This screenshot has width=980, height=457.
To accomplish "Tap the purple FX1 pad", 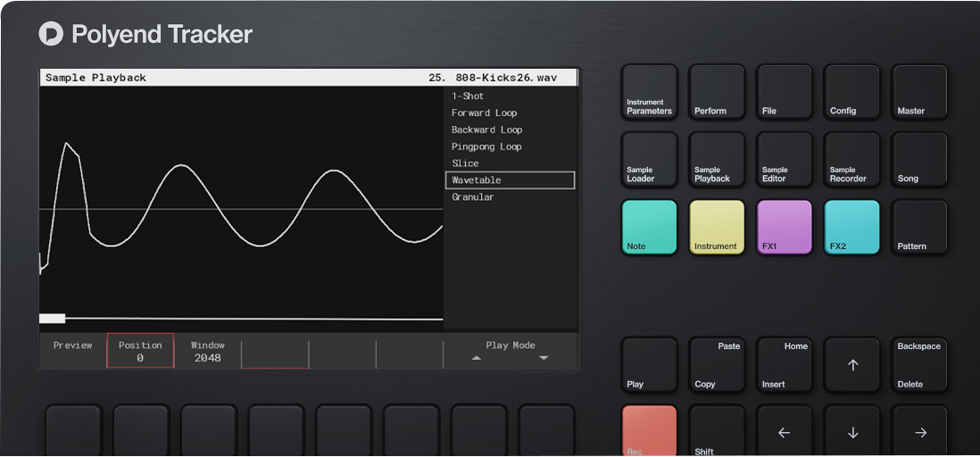I will [x=785, y=227].
